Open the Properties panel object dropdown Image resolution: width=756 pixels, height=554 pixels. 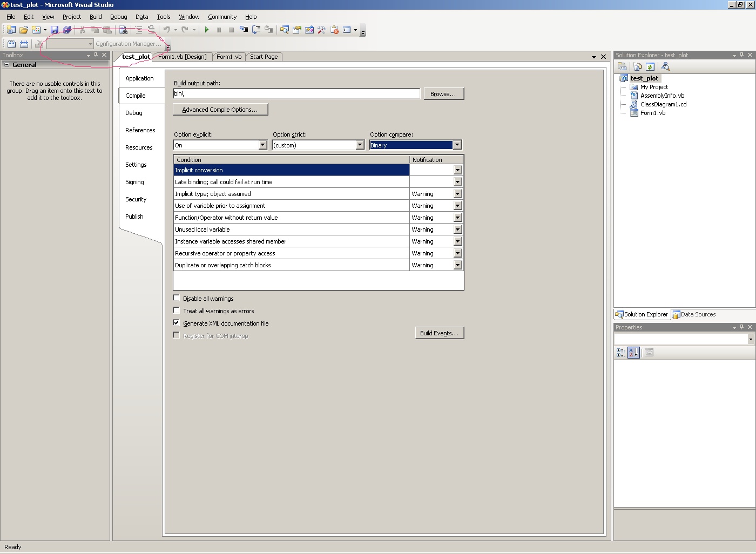click(x=751, y=339)
